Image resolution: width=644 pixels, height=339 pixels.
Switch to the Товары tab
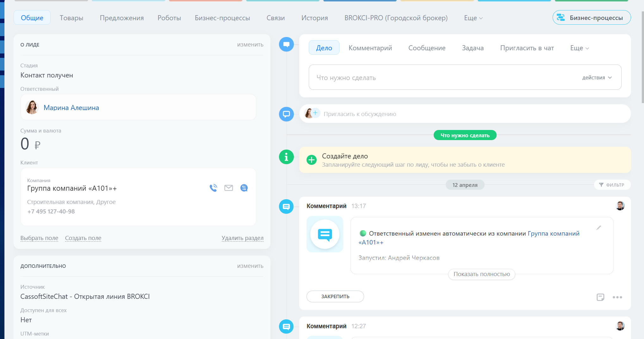tap(71, 18)
